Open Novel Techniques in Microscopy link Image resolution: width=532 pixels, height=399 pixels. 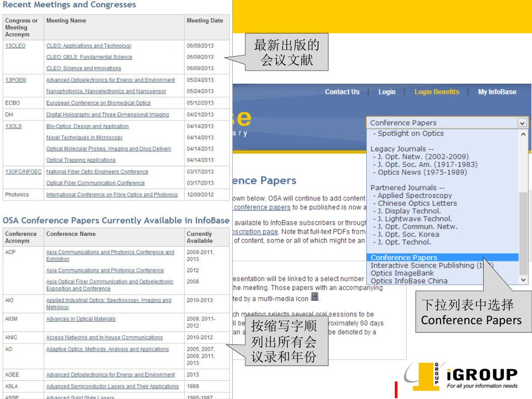pyautogui.click(x=85, y=137)
